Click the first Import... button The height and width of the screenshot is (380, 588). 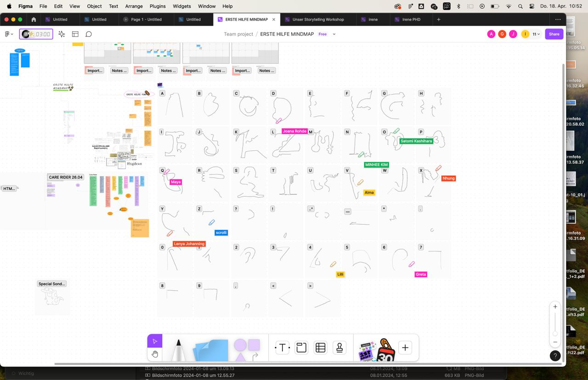pos(95,70)
